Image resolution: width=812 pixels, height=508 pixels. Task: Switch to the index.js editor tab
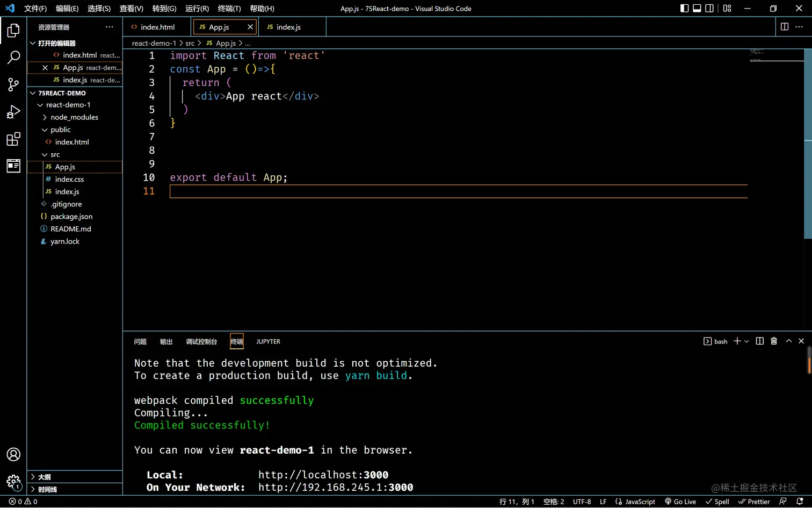(x=288, y=27)
